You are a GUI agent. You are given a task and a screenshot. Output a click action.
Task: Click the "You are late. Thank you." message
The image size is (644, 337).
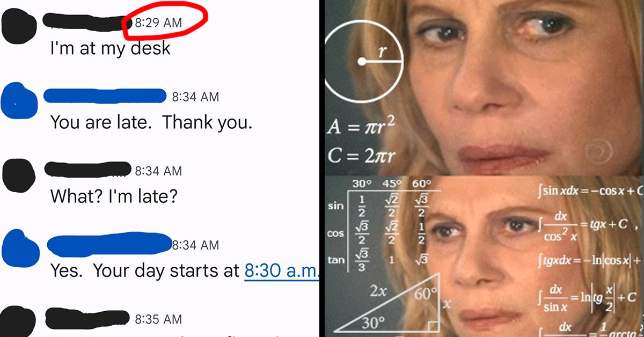(x=151, y=122)
